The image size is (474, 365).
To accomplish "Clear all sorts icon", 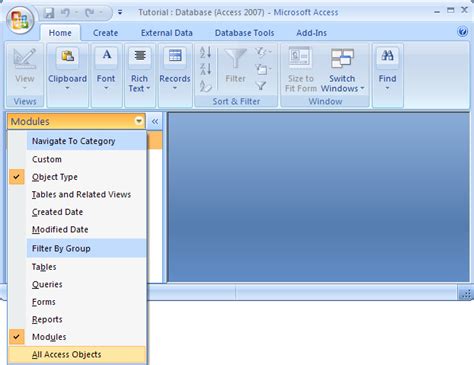I will click(x=206, y=86).
